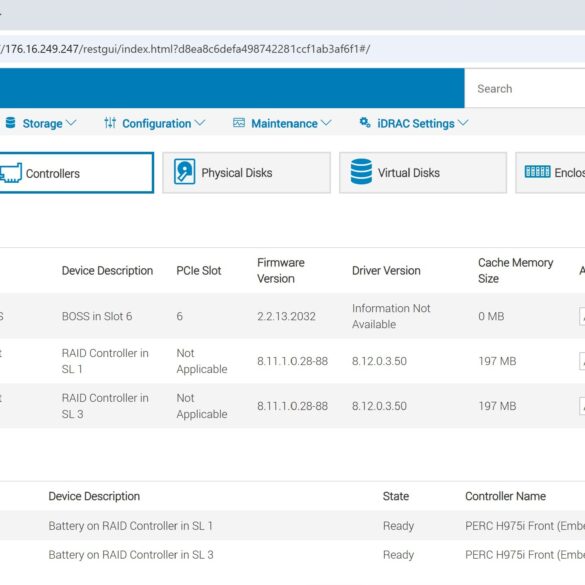Click the Controllers card icon
The width and height of the screenshot is (585, 585).
[11, 173]
